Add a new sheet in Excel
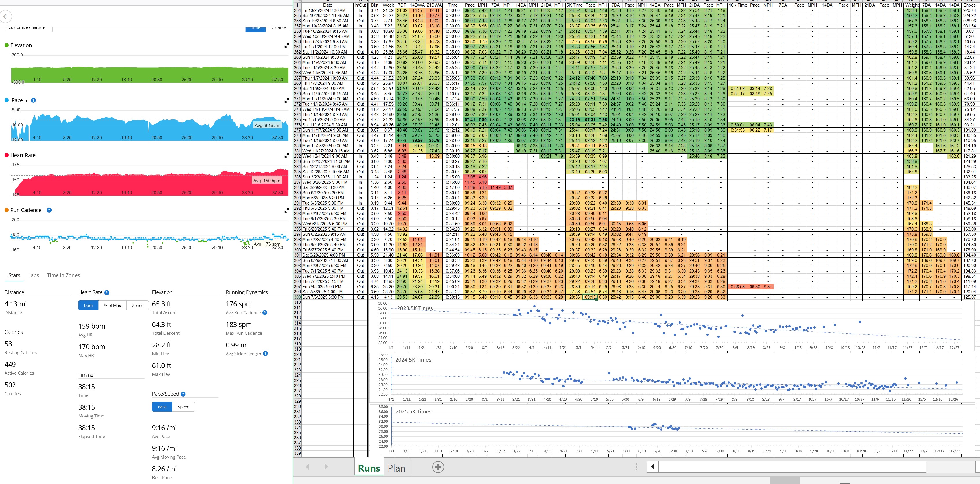 438,467
